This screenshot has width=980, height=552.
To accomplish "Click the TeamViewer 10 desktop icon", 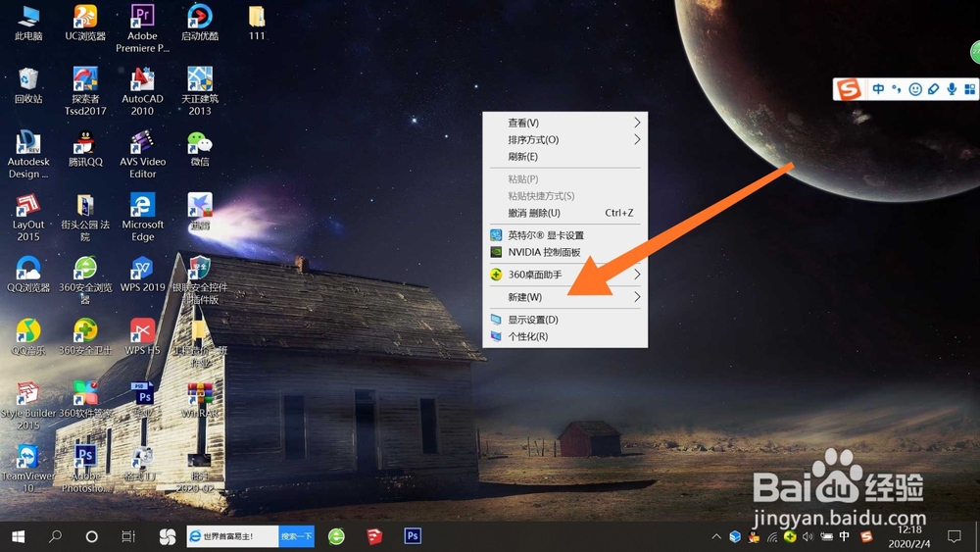I will (28, 470).
